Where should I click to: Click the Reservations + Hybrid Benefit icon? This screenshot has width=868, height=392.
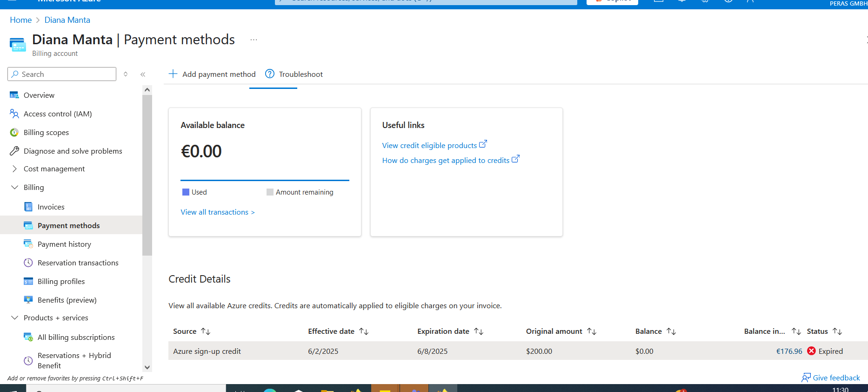click(x=28, y=360)
